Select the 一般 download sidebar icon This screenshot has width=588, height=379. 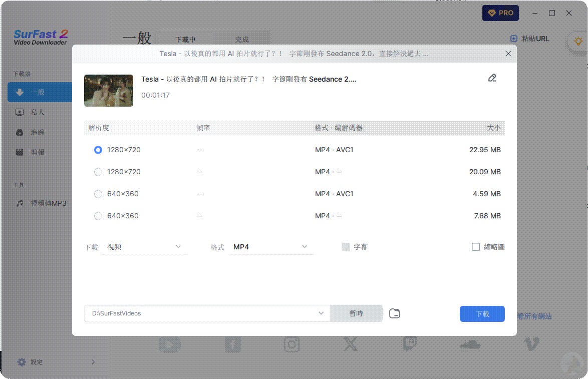(20, 92)
